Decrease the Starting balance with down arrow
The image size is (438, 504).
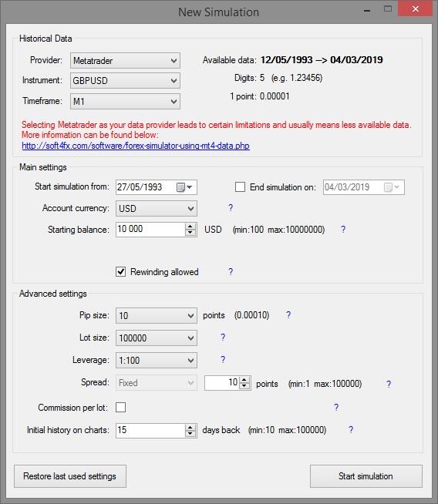tap(190, 233)
